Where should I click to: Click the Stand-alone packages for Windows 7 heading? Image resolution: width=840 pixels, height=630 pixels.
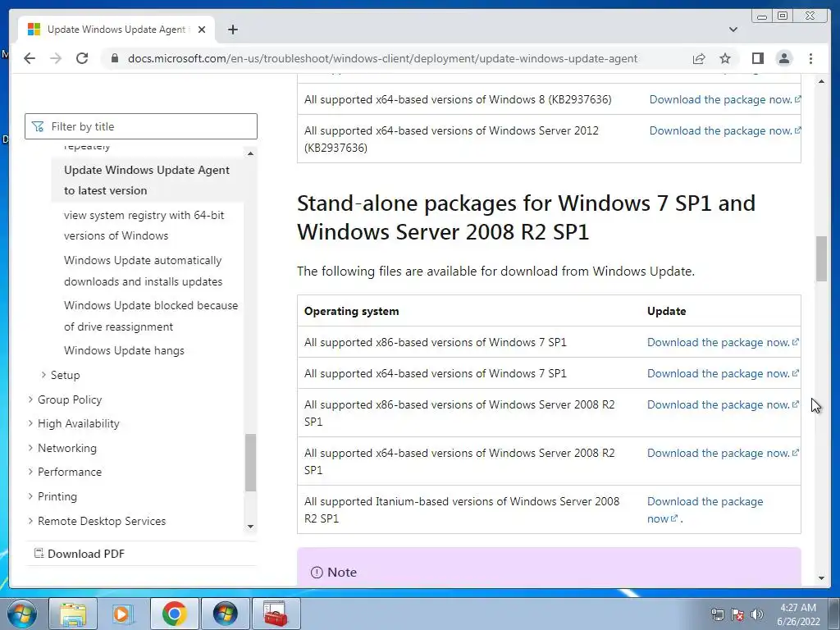pyautogui.click(x=526, y=217)
